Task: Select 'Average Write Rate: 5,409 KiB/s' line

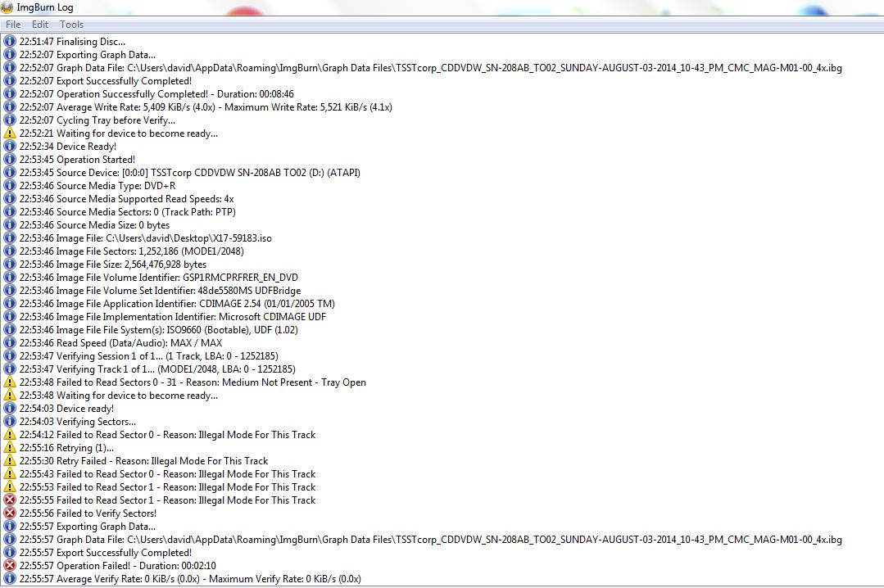Action: (206, 106)
